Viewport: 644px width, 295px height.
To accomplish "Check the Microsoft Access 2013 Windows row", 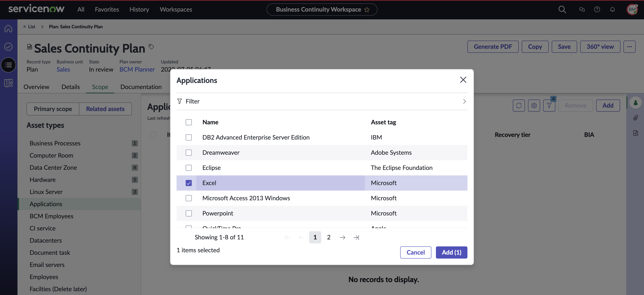I will pos(189,198).
